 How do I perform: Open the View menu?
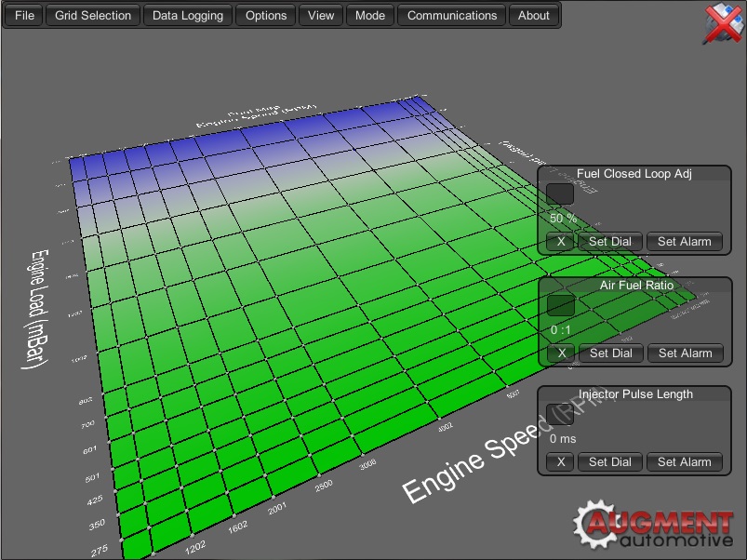320,15
